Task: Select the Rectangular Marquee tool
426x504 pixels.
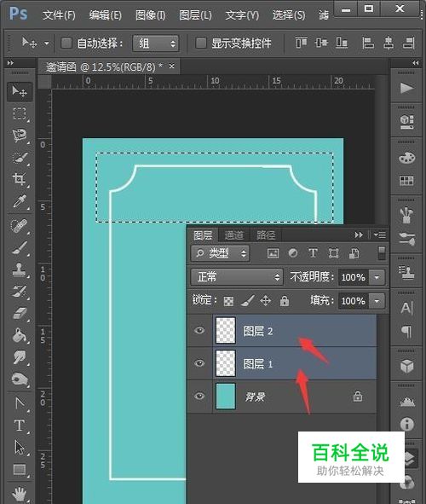Action: pyautogui.click(x=20, y=113)
